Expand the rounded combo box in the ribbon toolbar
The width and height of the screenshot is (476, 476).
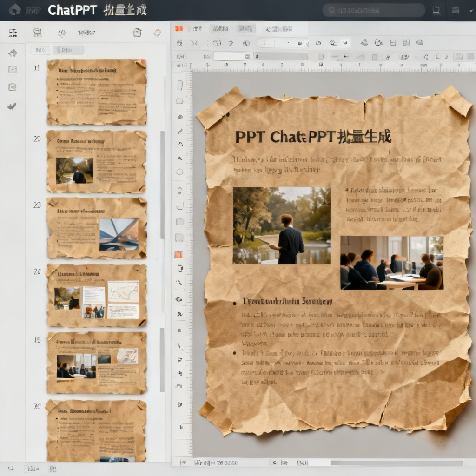[283, 43]
